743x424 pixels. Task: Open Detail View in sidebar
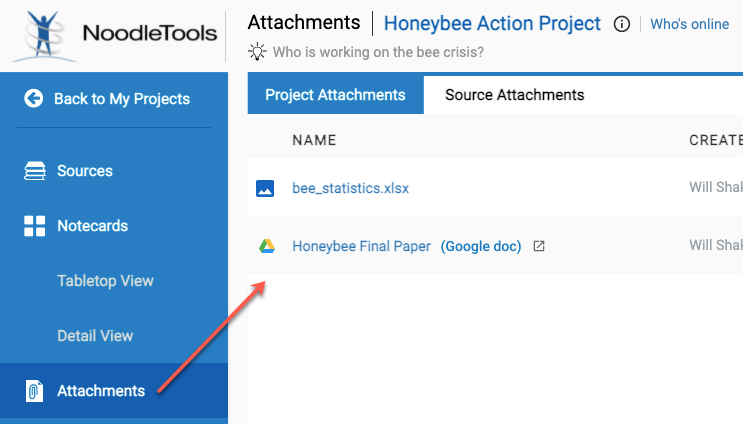coord(95,336)
